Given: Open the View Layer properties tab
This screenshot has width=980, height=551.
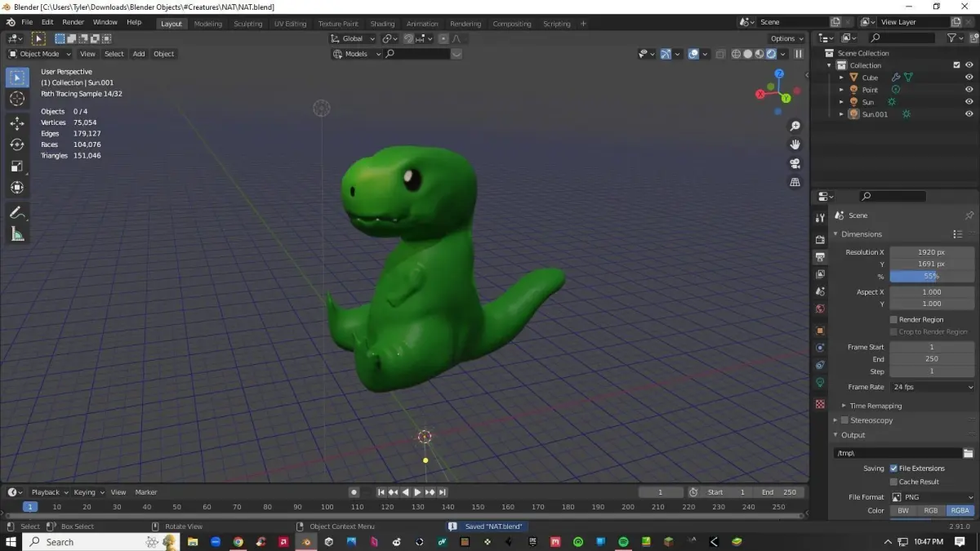Looking at the screenshot, I should click(x=820, y=274).
